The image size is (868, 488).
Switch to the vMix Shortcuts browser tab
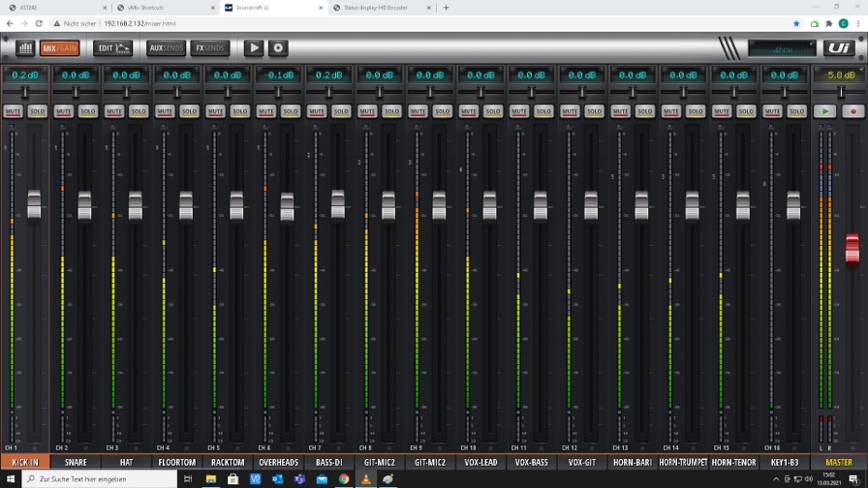click(x=164, y=8)
